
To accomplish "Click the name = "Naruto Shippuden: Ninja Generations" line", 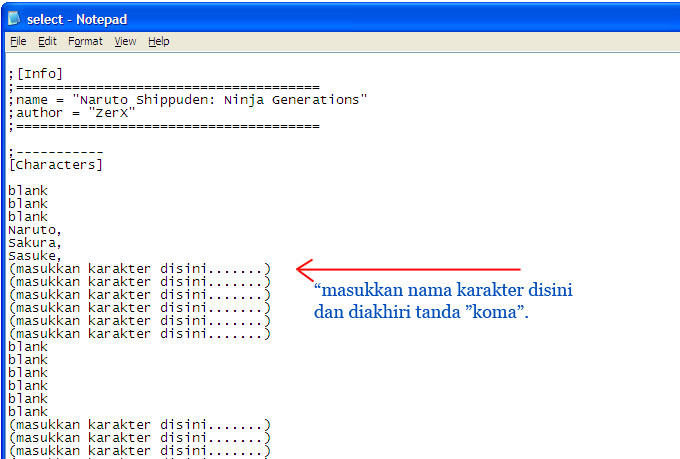I will (x=188, y=100).
